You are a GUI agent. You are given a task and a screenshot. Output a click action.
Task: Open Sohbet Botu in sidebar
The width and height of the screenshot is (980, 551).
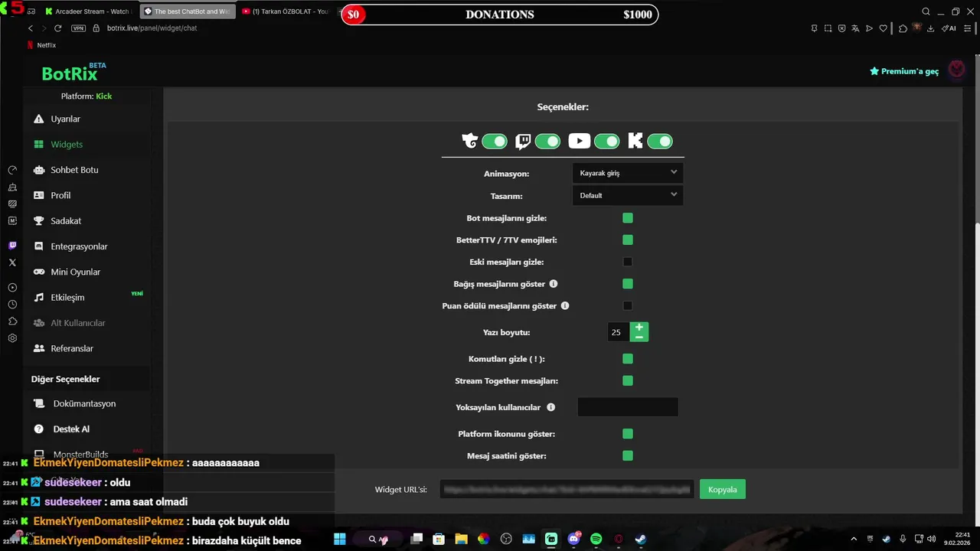point(74,170)
